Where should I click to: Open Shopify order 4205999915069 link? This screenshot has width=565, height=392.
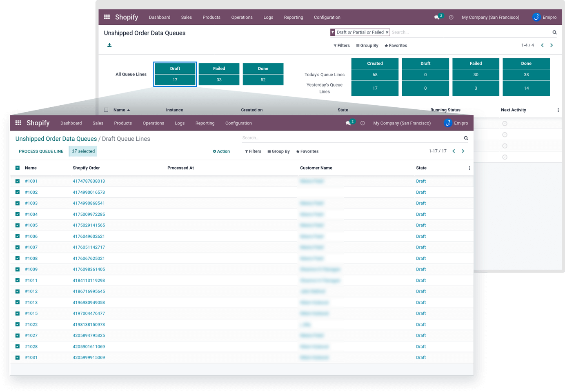click(89, 357)
